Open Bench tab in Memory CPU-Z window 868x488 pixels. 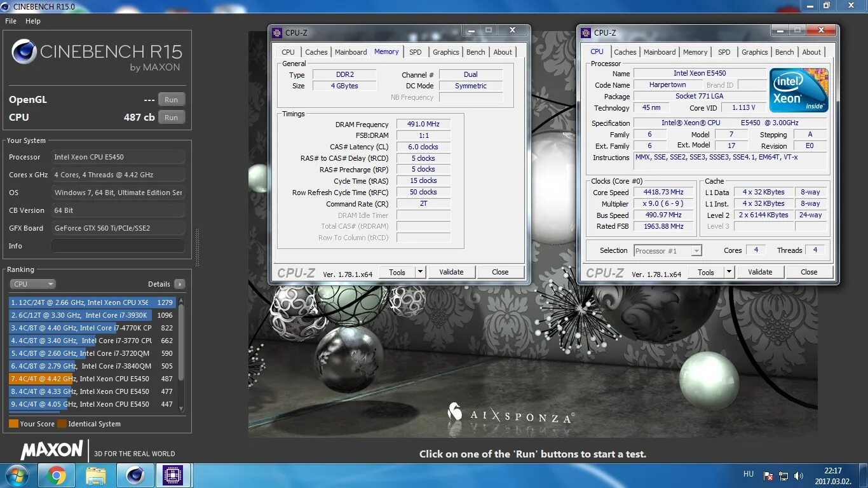pyautogui.click(x=476, y=52)
